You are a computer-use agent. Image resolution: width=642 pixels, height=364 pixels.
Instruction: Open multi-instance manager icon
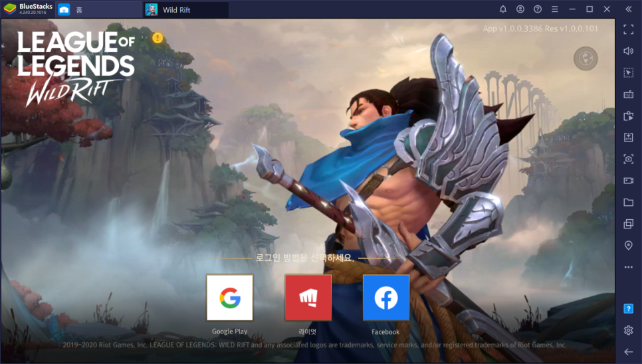[629, 224]
